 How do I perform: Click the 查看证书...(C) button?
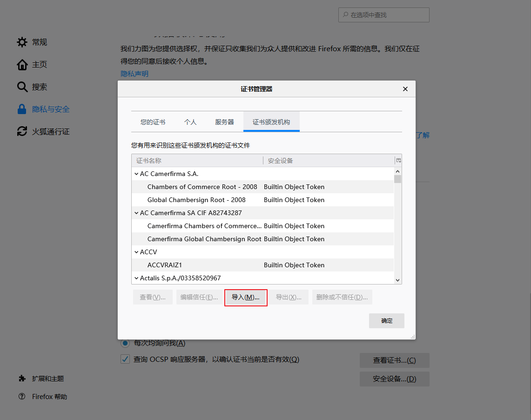click(x=395, y=360)
